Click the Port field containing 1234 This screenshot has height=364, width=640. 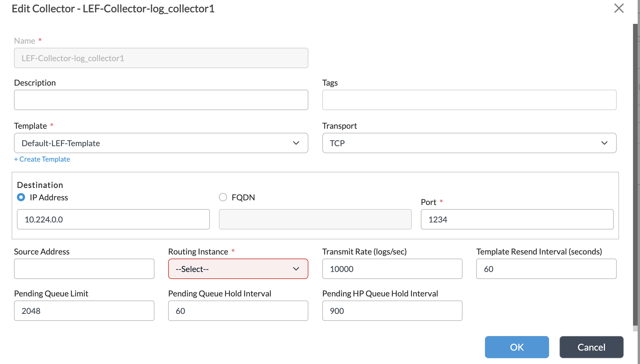[517, 219]
